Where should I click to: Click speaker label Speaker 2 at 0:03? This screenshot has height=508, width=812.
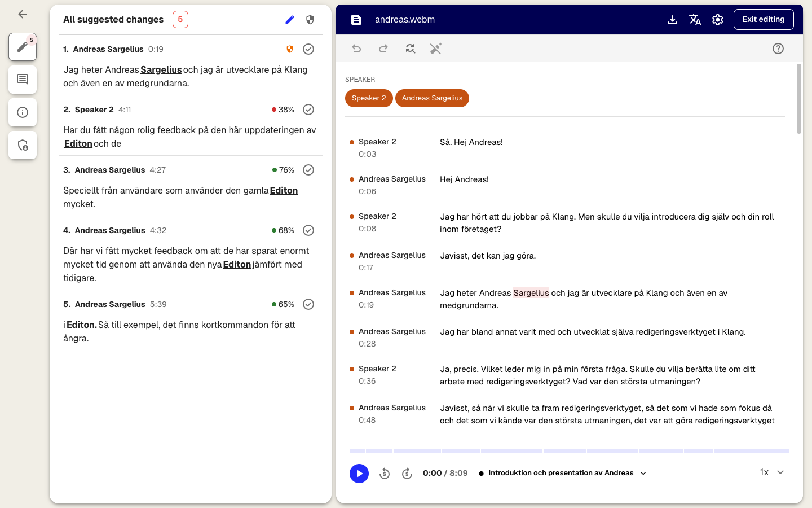pyautogui.click(x=377, y=142)
